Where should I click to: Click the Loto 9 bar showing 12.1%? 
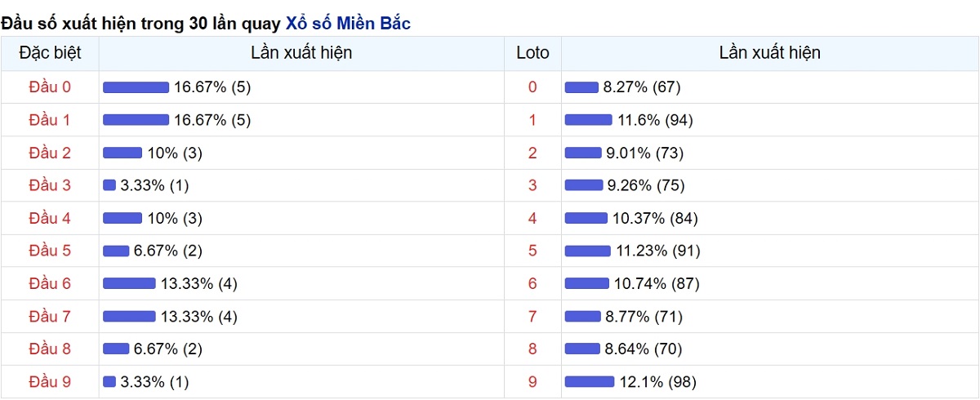tap(590, 381)
